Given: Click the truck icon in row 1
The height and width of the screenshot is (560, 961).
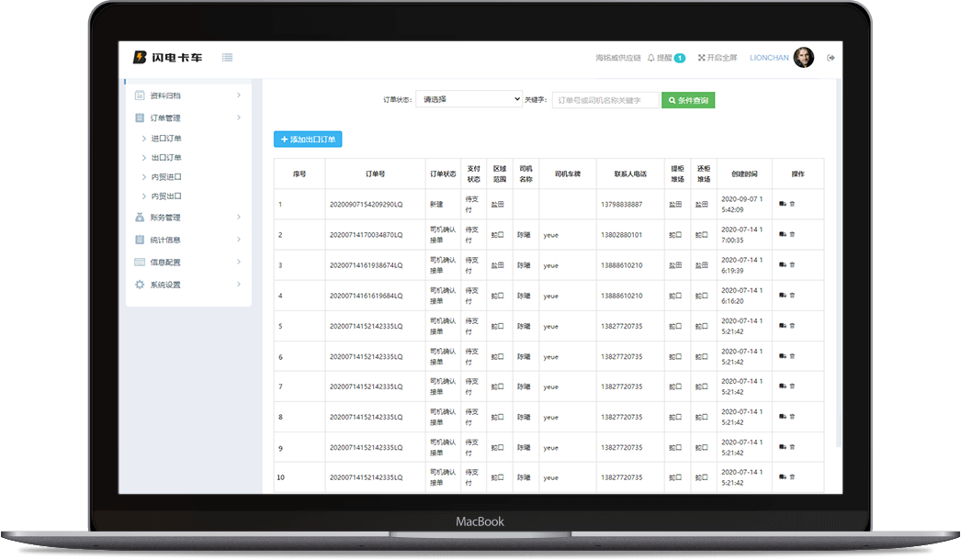Looking at the screenshot, I should 782,204.
